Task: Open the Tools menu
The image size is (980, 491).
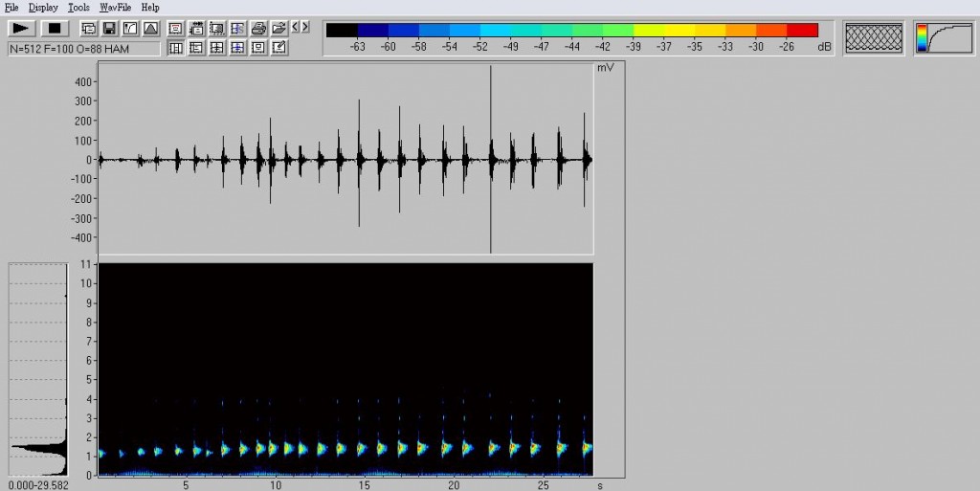Action: 78,7
